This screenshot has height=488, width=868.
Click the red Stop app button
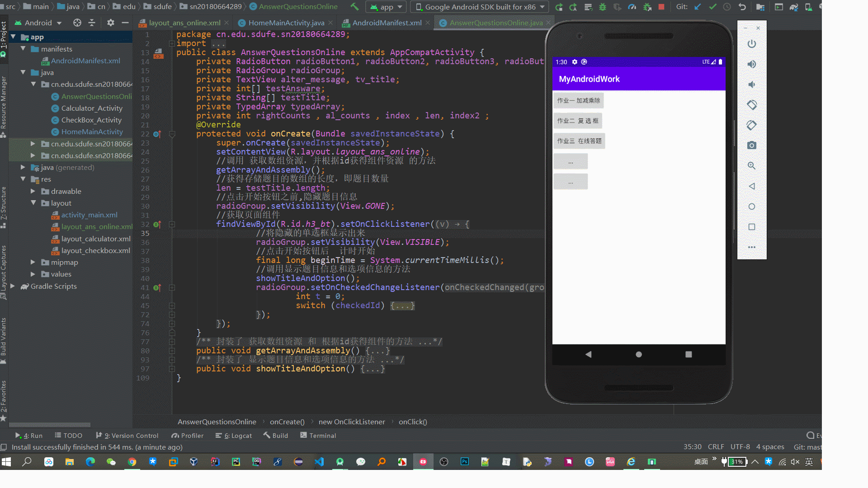pyautogui.click(x=661, y=7)
